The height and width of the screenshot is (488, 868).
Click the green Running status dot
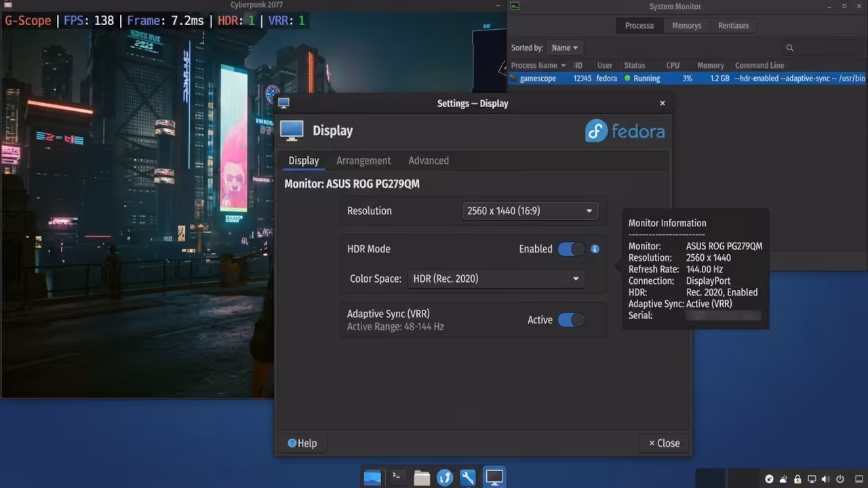pos(627,79)
